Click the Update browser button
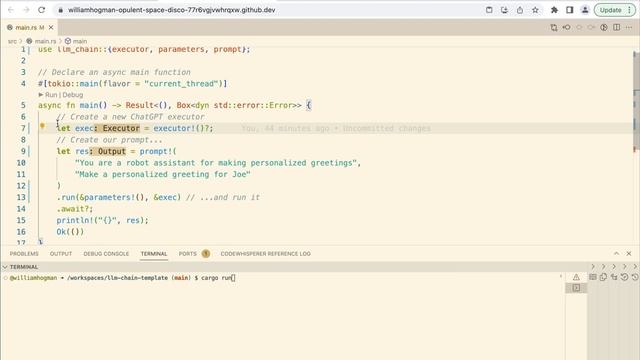Screen dimensions: 640x360 610,10
